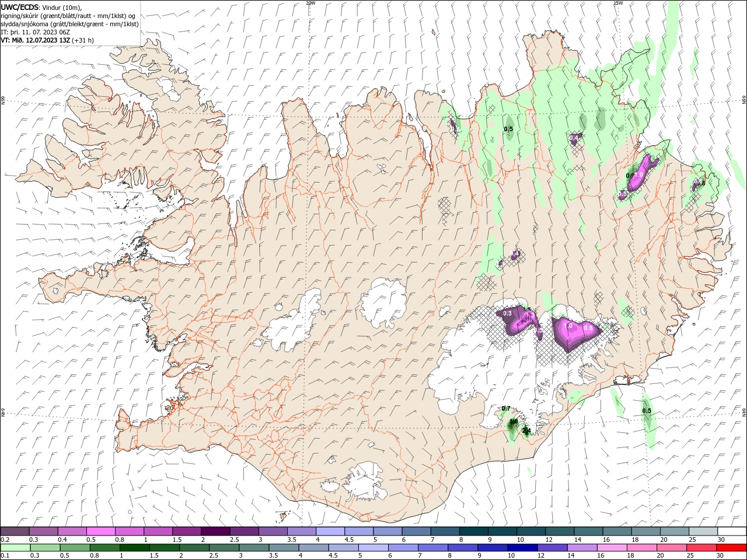Select lower legend swatch between 0.3 and 0.5
747x560 pixels.
44,548
